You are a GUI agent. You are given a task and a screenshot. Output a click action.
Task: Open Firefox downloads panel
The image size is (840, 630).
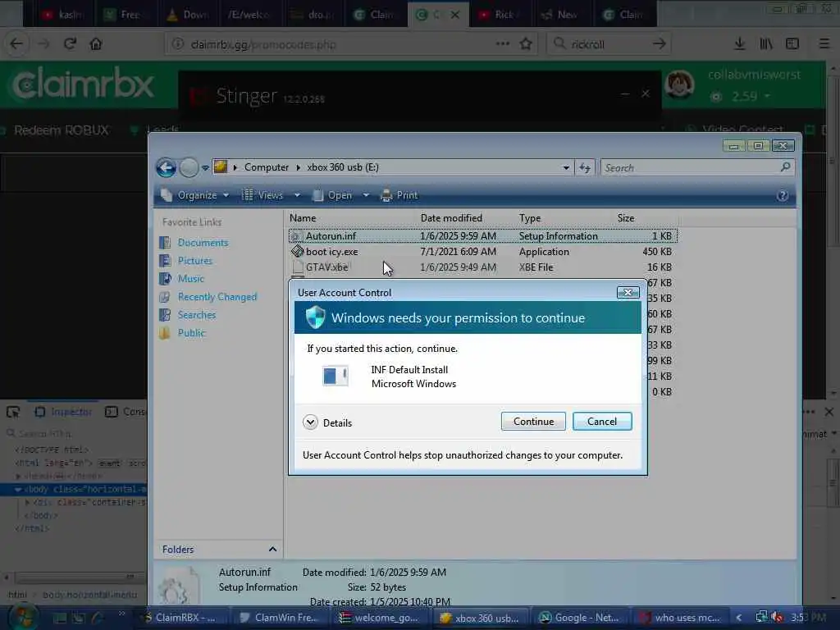point(739,44)
